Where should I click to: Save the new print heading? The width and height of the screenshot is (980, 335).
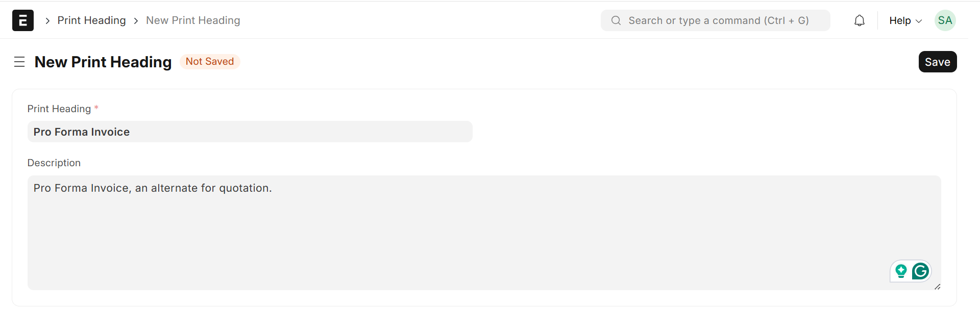(x=937, y=62)
